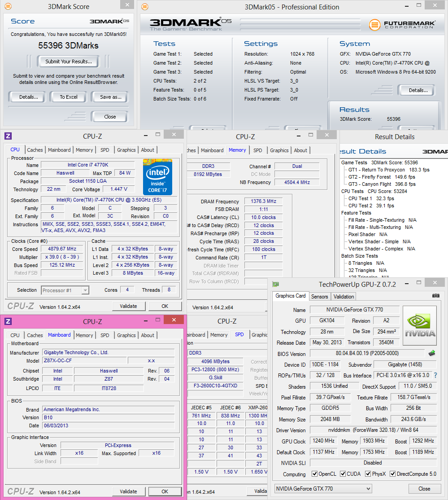Click Close in the 3DMark Score window
This screenshot has height=500, width=448.
tap(109, 117)
